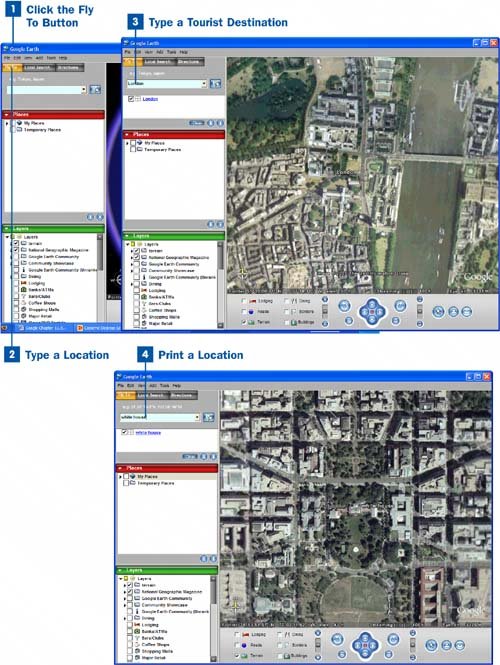Click the zoom slider below the White House map
500x665 pixels.
pos(413,645)
